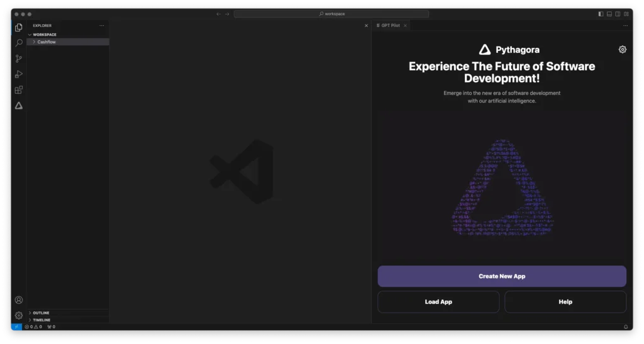Open Pythagora extension in activity bar
The height and width of the screenshot is (344, 644).
19,106
